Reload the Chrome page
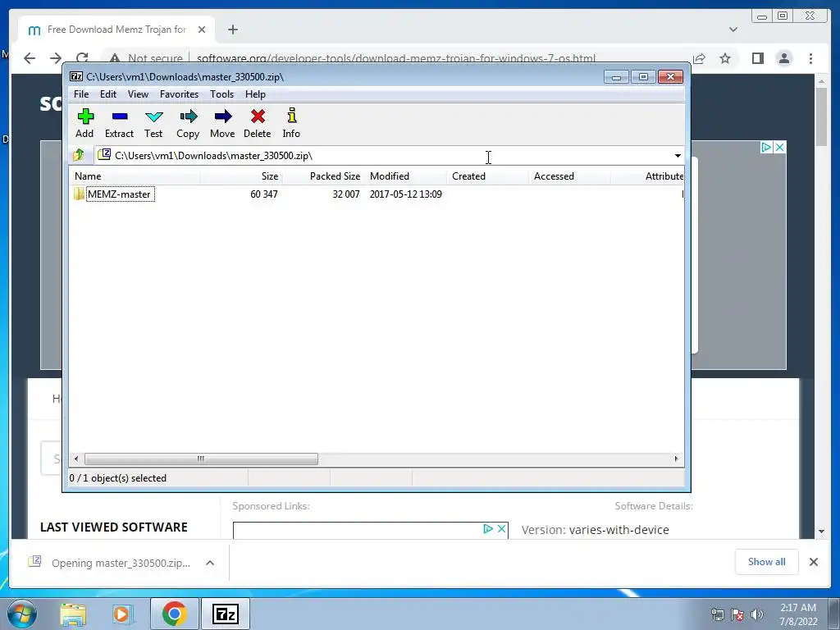The width and height of the screenshot is (840, 630). (82, 57)
